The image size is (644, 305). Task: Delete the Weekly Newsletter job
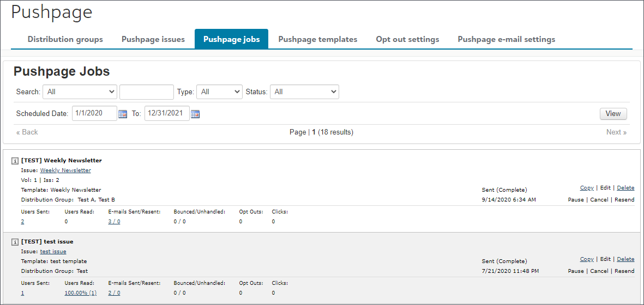(x=625, y=188)
